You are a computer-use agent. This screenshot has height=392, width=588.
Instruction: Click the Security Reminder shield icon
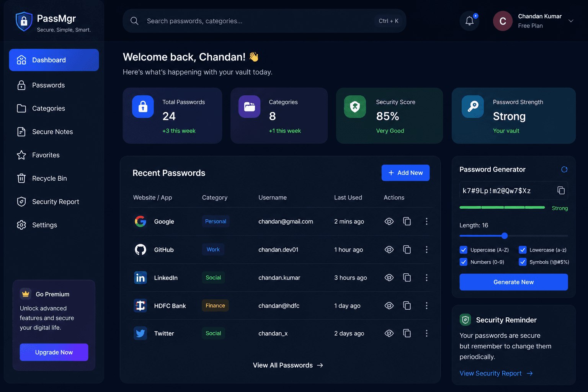point(465,320)
